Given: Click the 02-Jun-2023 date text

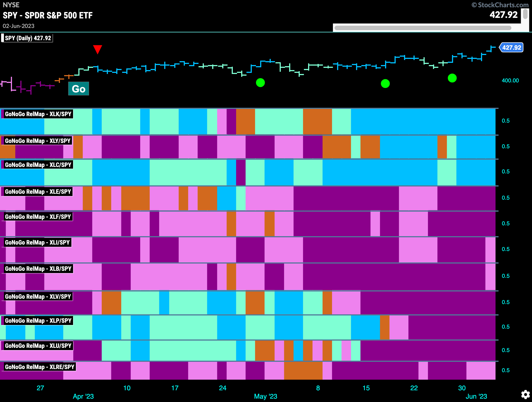Looking at the screenshot, I should (x=18, y=26).
